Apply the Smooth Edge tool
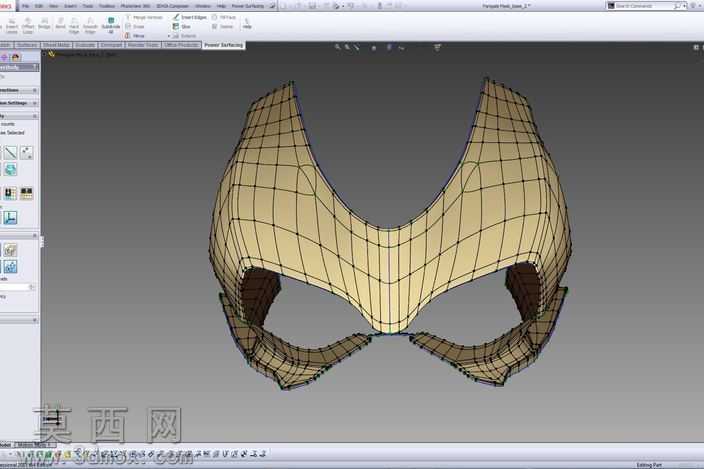This screenshot has width=704, height=469. tap(90, 26)
